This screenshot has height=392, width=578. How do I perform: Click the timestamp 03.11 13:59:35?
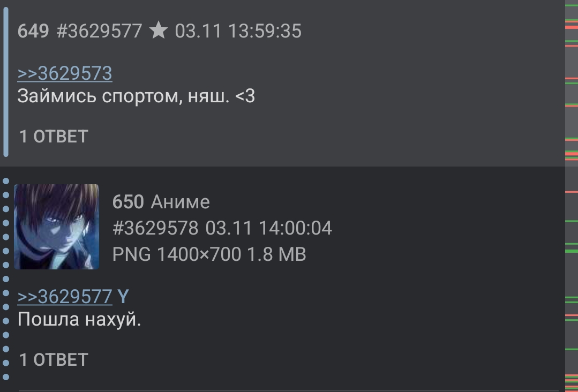point(238,31)
